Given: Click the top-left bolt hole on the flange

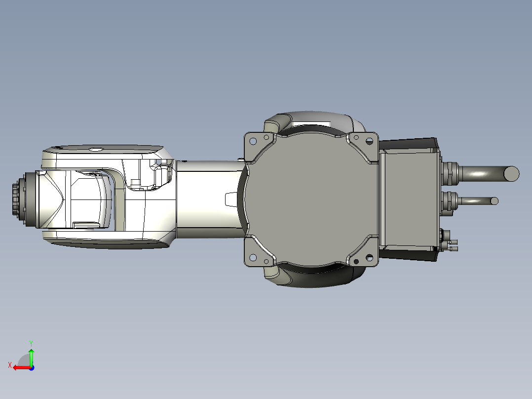Looking at the screenshot, I should pos(252,141).
